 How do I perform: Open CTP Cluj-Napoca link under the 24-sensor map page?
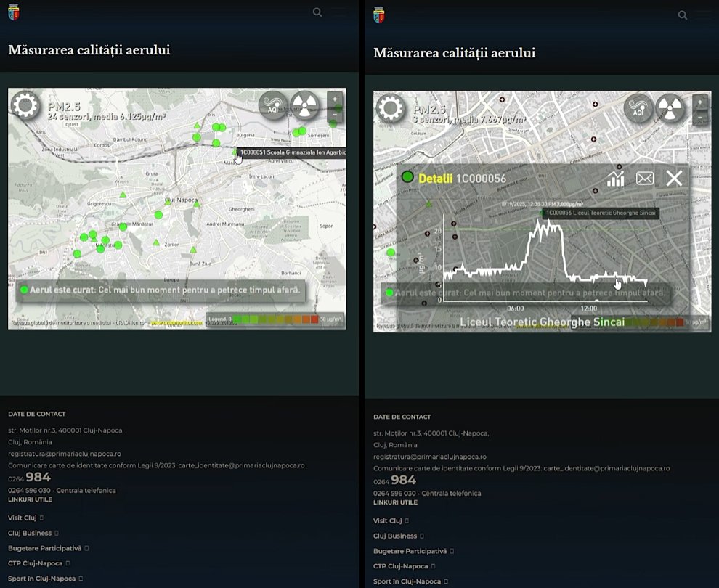pos(36,563)
